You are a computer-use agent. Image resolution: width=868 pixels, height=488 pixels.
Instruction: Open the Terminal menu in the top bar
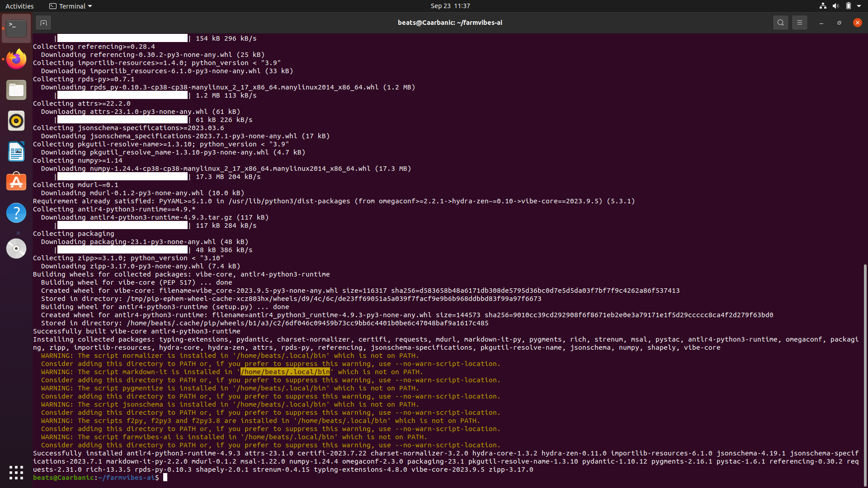[70, 6]
